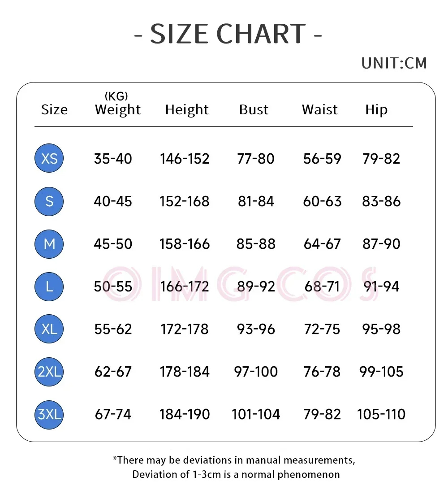Select the M waist value 64-67
This screenshot has height=499, width=448.
pyautogui.click(x=322, y=244)
